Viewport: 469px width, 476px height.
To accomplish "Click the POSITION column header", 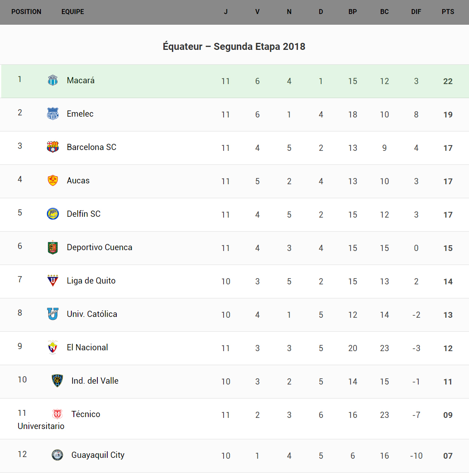I will pyautogui.click(x=26, y=12).
